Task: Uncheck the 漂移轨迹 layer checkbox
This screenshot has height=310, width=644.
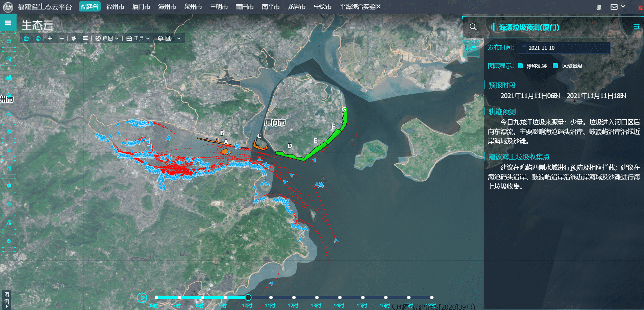Action: [x=520, y=66]
